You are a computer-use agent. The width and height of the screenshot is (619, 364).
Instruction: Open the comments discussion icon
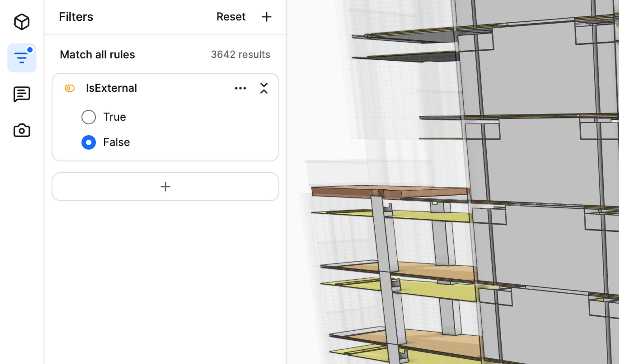coord(22,94)
